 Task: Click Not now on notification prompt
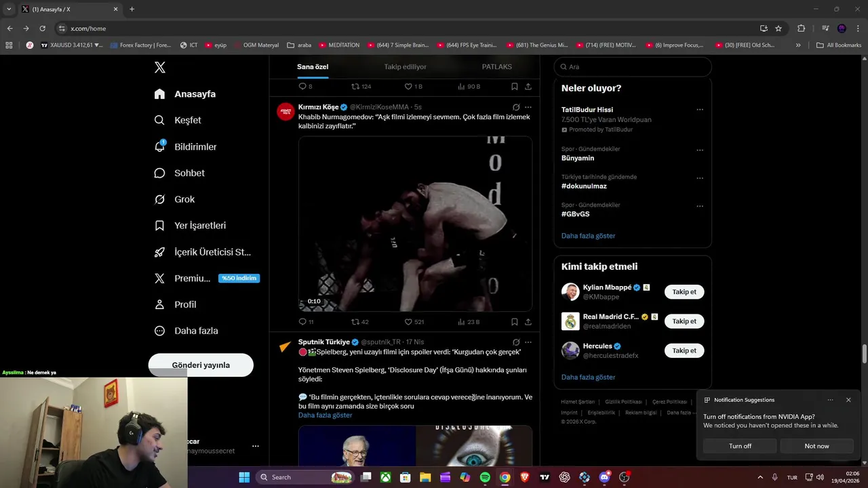pos(816,446)
